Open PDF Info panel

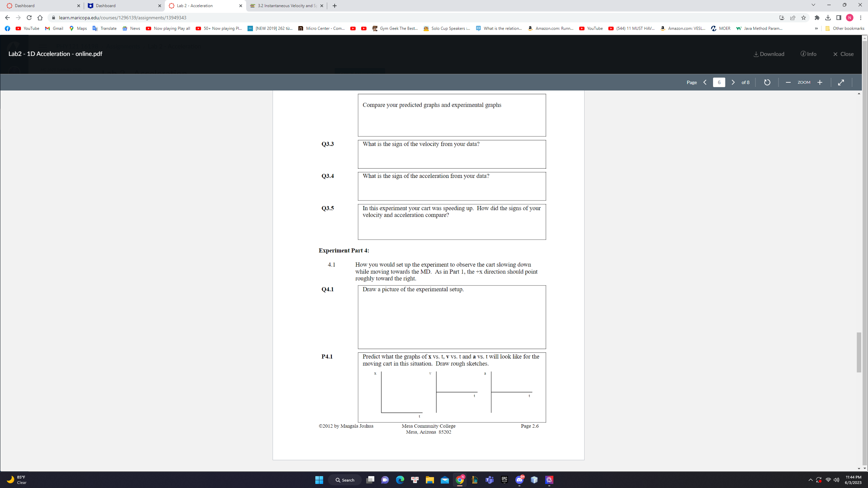(x=808, y=54)
